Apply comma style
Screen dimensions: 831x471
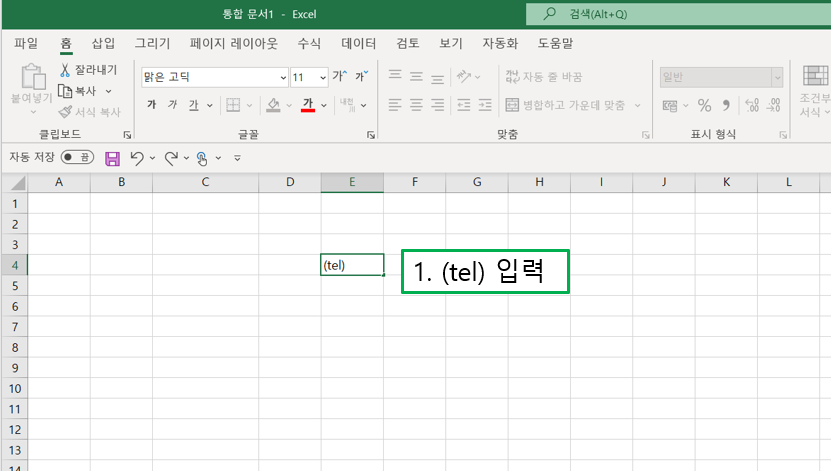(726, 105)
